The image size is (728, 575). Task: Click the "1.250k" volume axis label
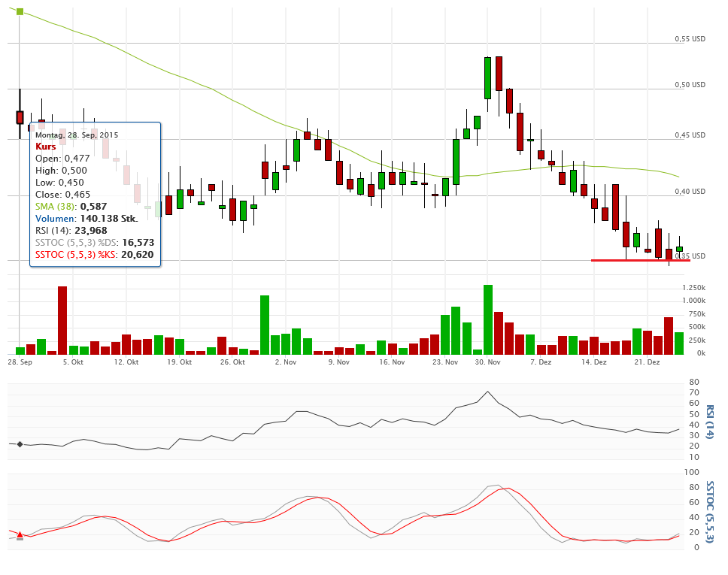[x=693, y=288]
